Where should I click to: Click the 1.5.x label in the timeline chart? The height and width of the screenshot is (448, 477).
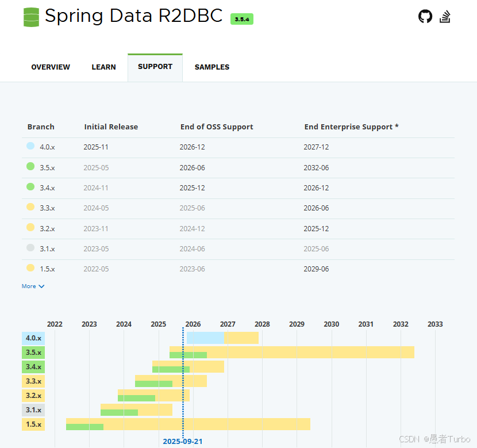tap(33, 424)
